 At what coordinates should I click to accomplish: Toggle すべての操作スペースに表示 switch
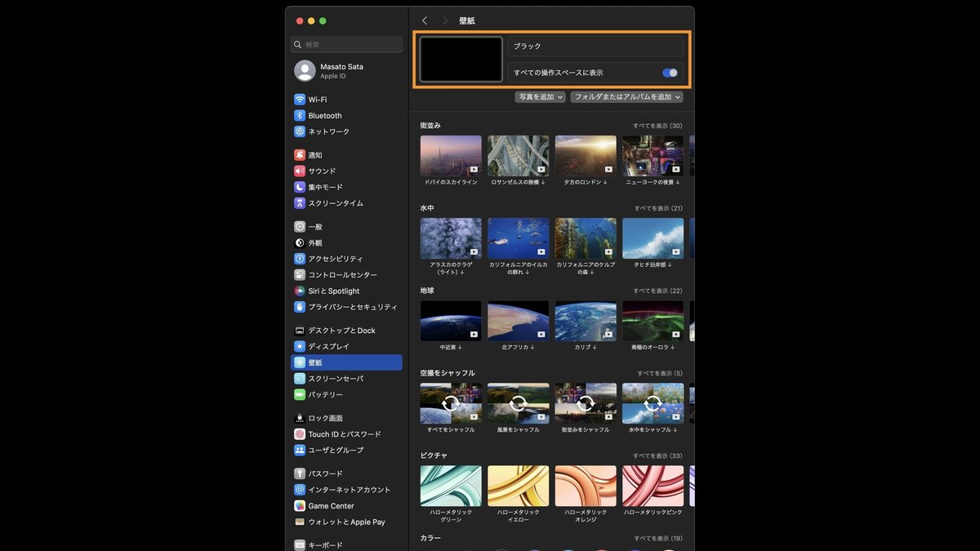pyautogui.click(x=669, y=73)
